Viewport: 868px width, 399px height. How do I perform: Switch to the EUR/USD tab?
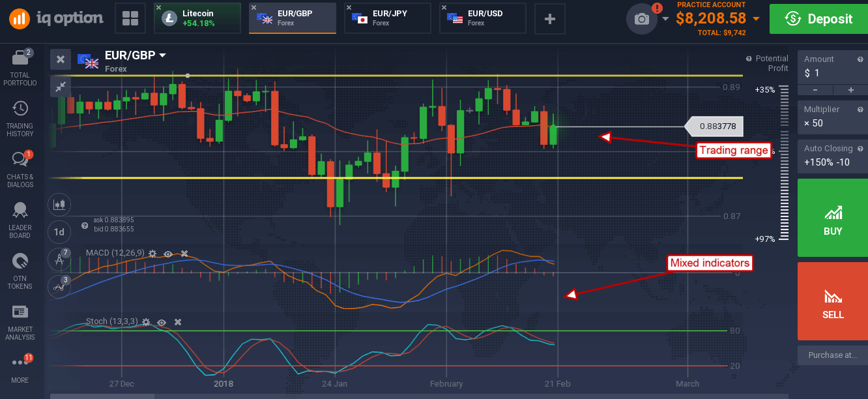tap(483, 18)
